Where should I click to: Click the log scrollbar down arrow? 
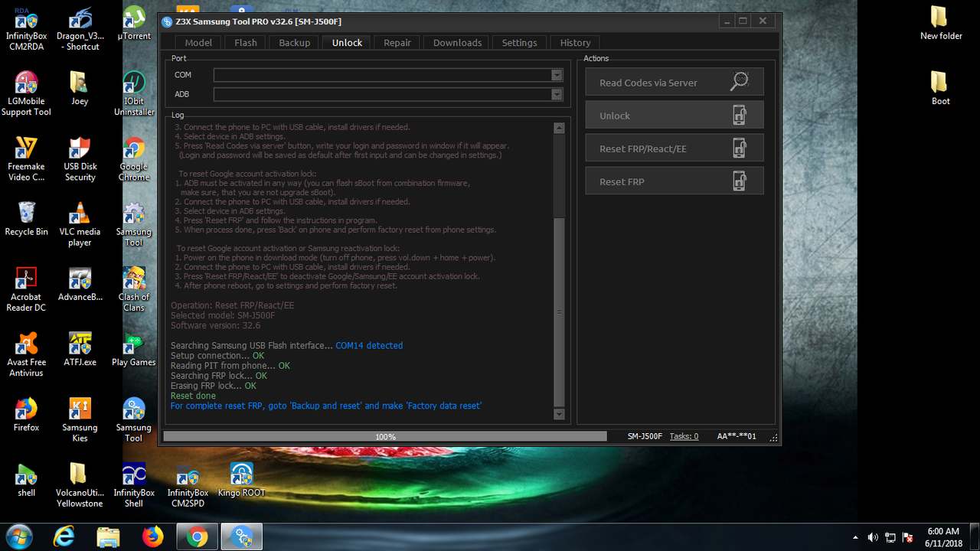click(559, 414)
